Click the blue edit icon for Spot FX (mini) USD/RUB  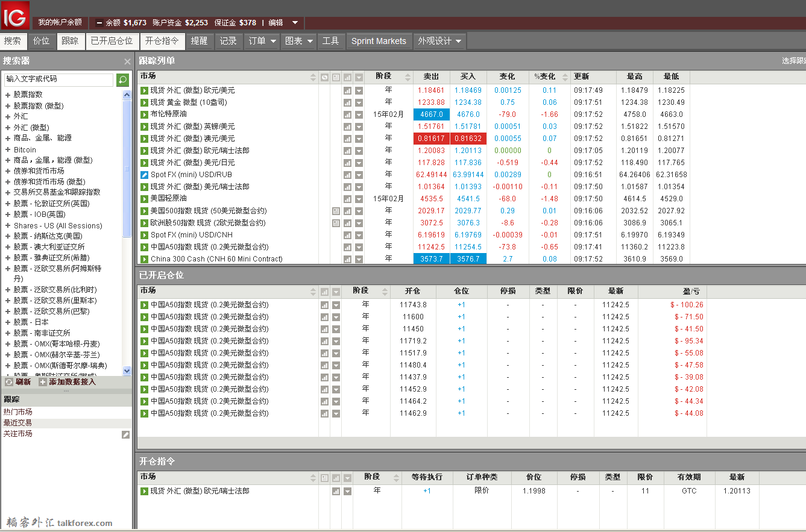(144, 175)
